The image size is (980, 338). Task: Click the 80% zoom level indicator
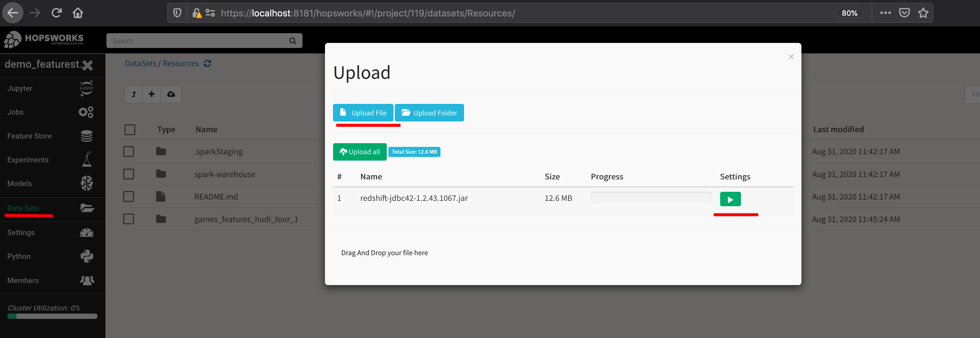(849, 13)
